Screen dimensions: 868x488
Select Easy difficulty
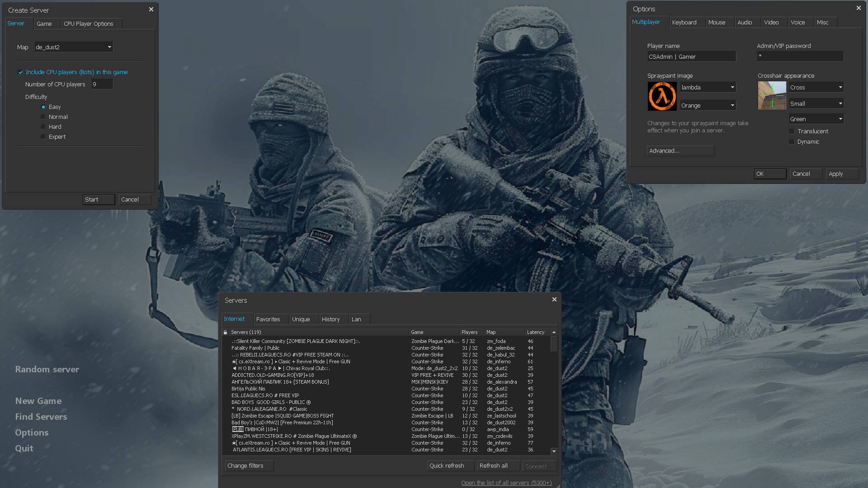pos(43,107)
